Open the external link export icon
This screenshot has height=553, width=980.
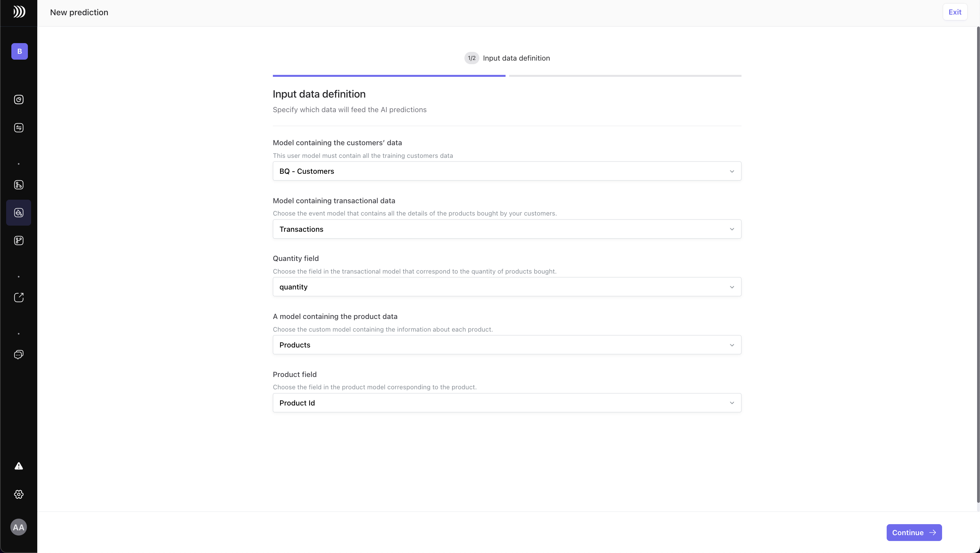pyautogui.click(x=19, y=298)
